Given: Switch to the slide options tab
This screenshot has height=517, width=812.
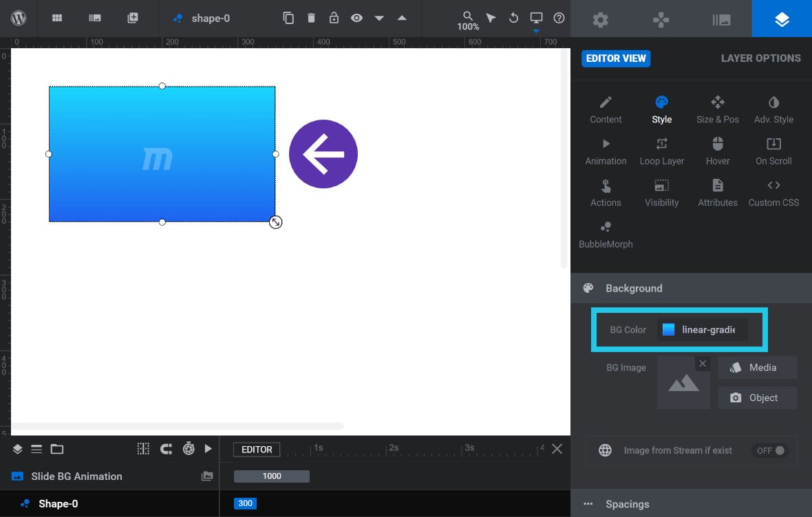Looking at the screenshot, I should click(721, 20).
